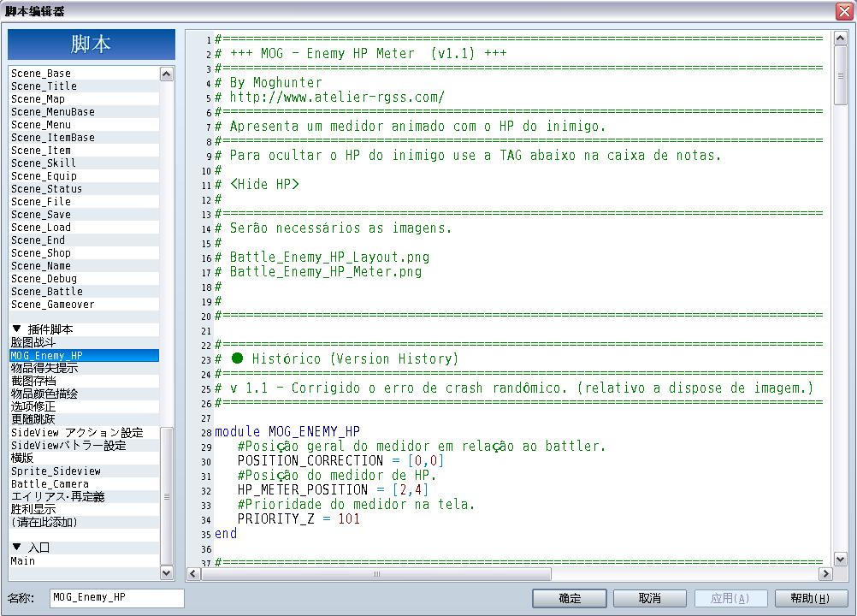Open help with the 帮助(H) button
The image size is (857, 616).
pyautogui.click(x=811, y=599)
